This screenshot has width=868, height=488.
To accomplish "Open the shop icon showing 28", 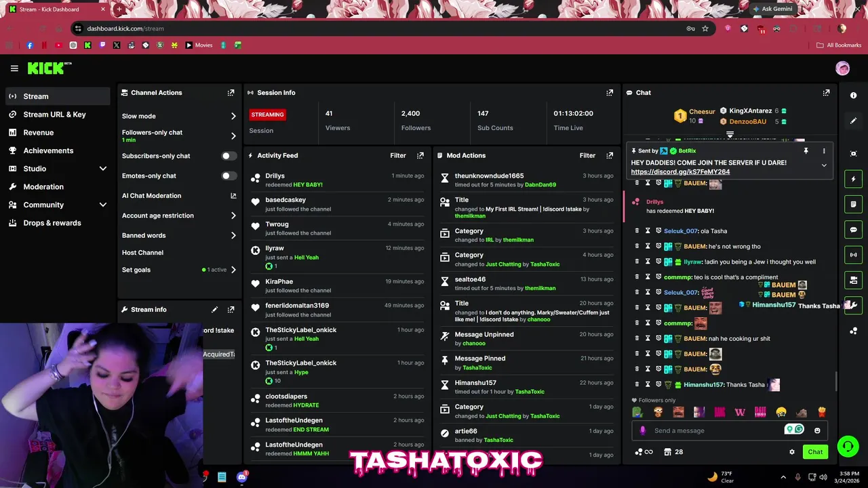I will (673, 452).
